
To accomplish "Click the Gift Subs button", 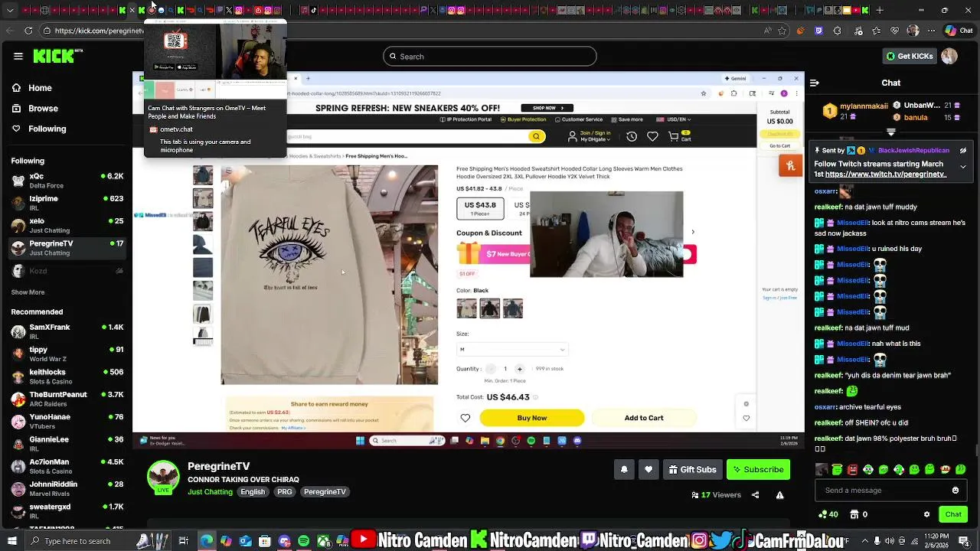I will click(x=692, y=469).
